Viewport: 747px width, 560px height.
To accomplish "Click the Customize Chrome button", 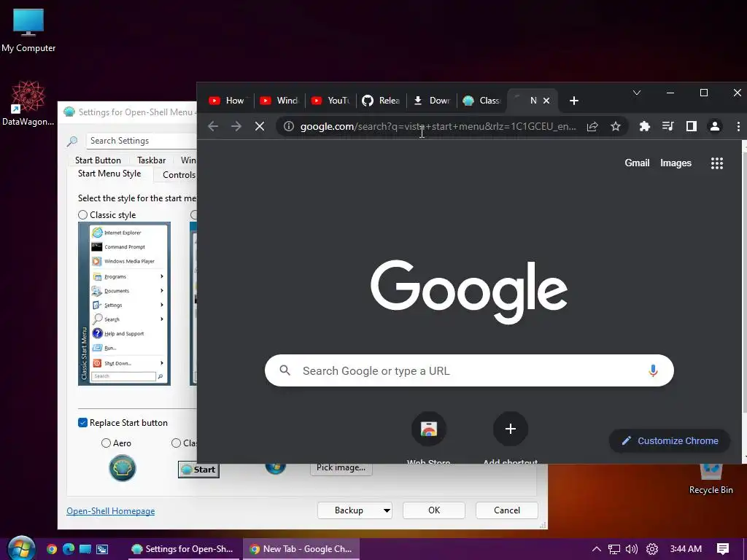I will coord(670,441).
